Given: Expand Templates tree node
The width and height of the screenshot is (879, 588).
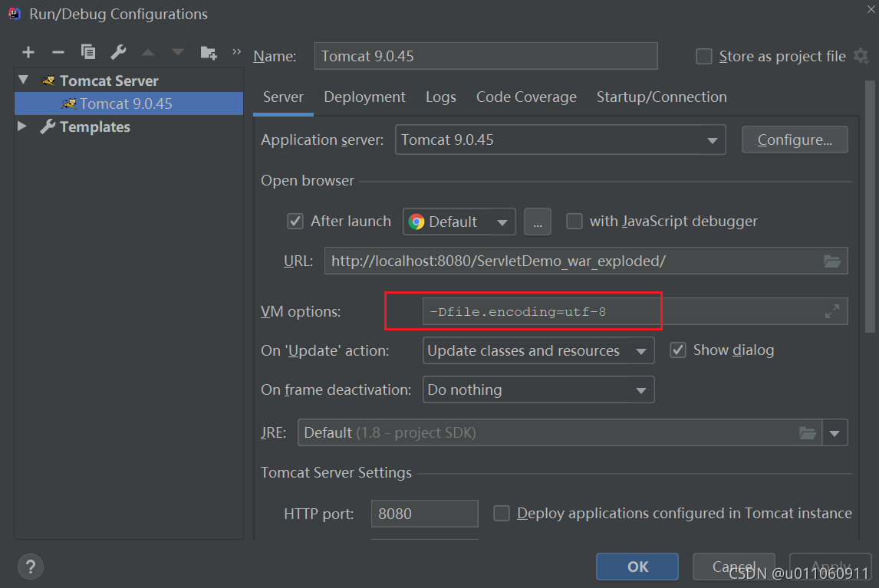Looking at the screenshot, I should [x=22, y=126].
